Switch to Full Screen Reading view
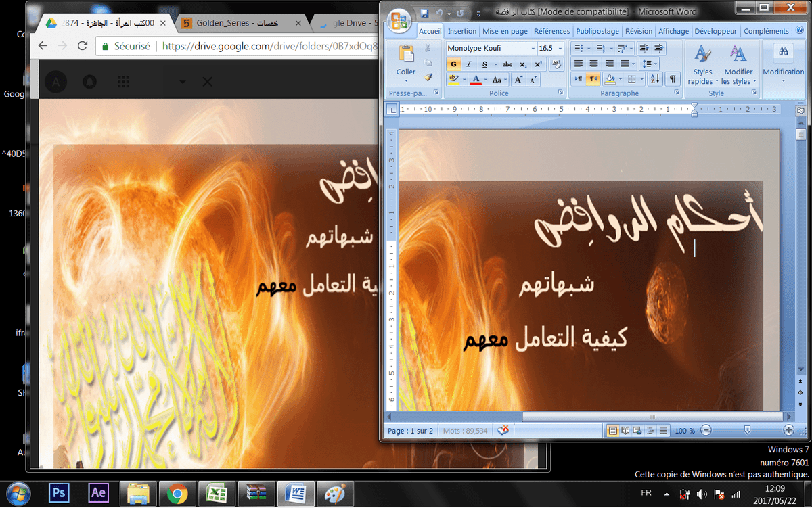 [625, 431]
